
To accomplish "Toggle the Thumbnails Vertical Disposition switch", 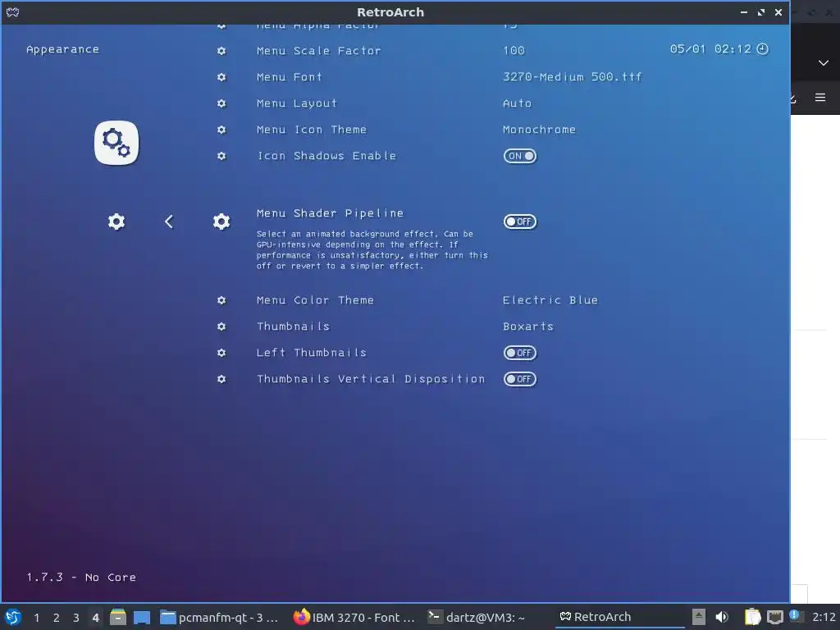I will pos(519,379).
